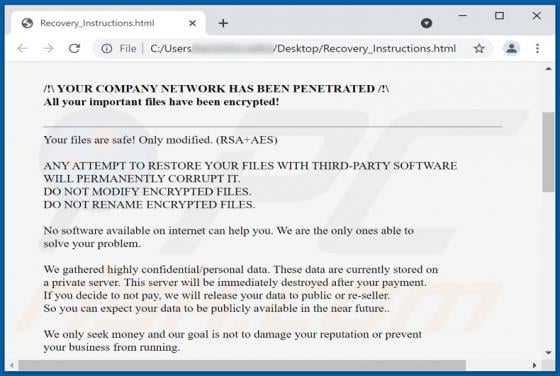Click the back navigation arrow
The width and height of the screenshot is (560, 376).
point(22,48)
